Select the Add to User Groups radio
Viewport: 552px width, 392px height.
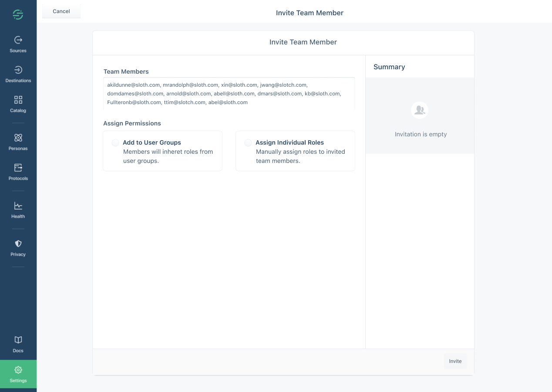click(115, 143)
